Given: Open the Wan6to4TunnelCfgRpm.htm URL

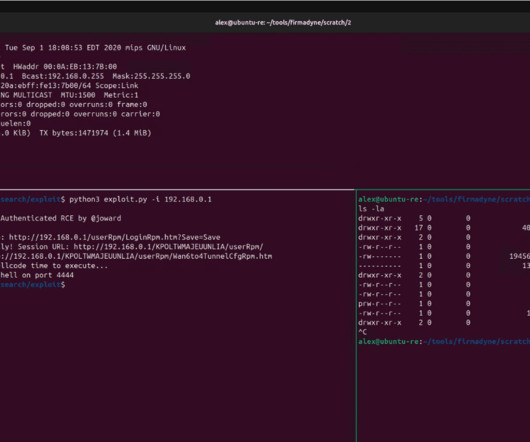Looking at the screenshot, I should click(x=136, y=256).
